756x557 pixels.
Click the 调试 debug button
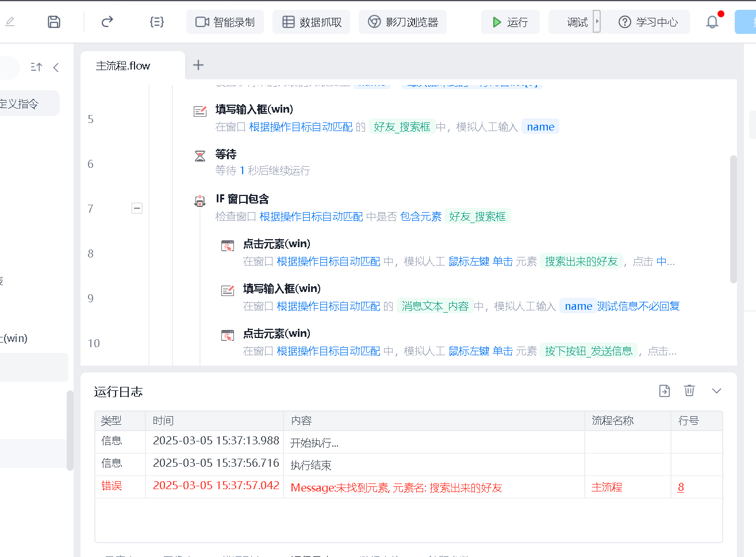click(571, 22)
